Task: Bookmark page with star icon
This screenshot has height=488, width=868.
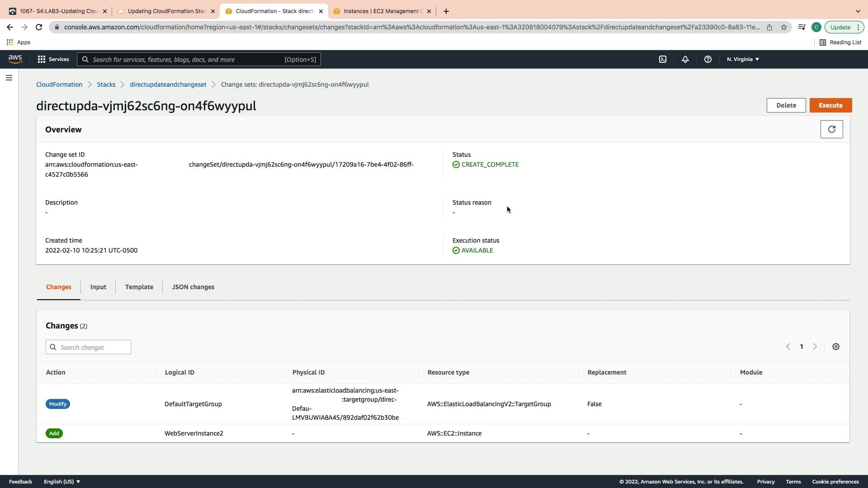Action: point(783,27)
